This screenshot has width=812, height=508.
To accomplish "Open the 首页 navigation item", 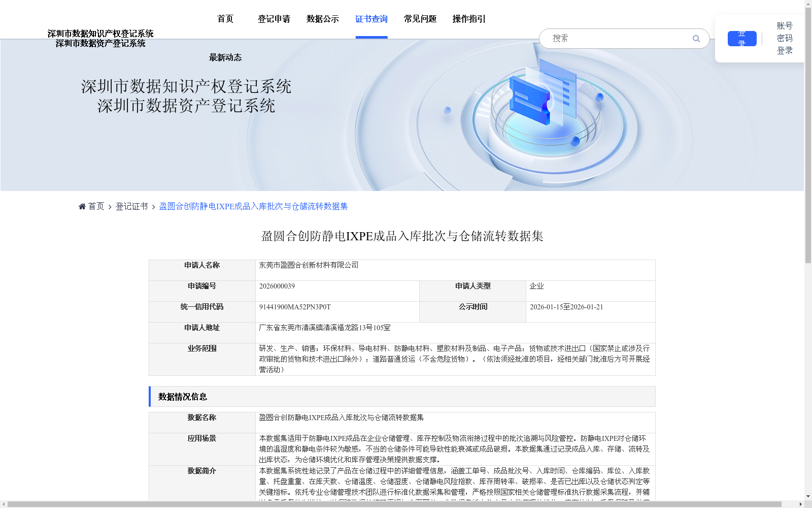I will click(225, 19).
